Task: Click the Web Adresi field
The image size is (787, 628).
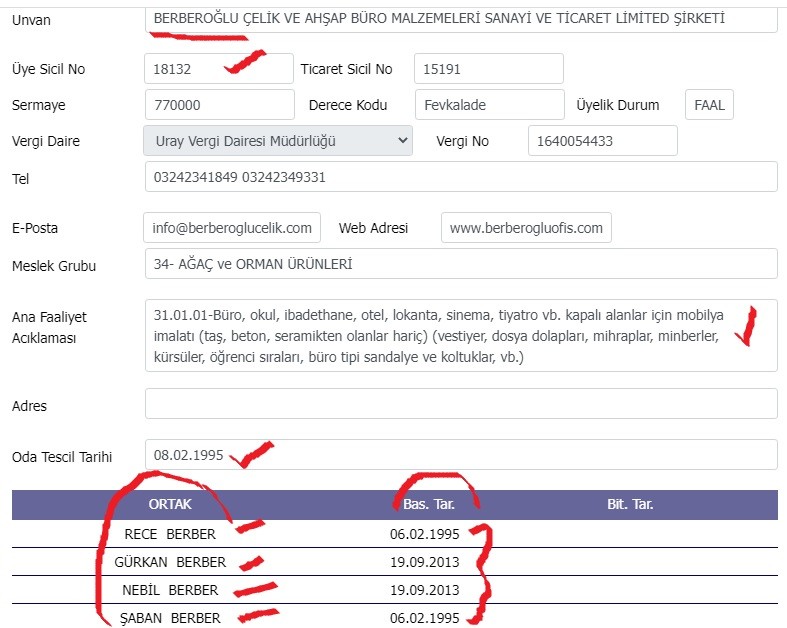Action: (527, 228)
